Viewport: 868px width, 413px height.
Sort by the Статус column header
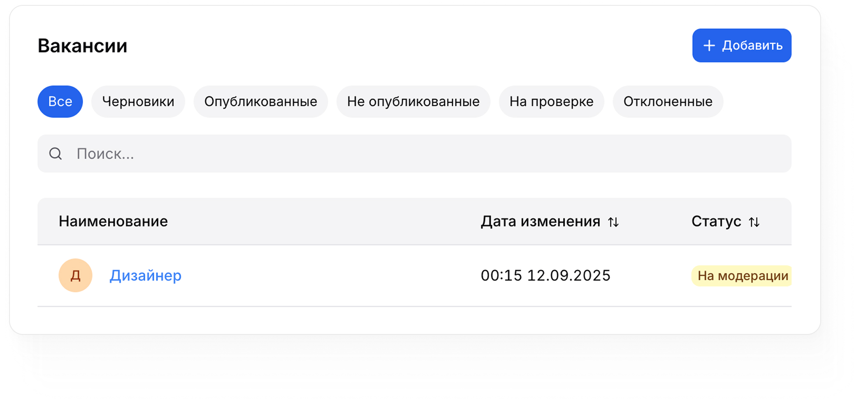pos(716,222)
